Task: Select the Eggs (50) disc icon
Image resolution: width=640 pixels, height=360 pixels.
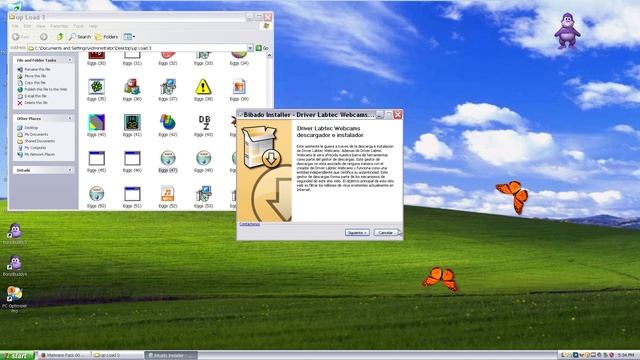Action: pyautogui.click(x=97, y=193)
